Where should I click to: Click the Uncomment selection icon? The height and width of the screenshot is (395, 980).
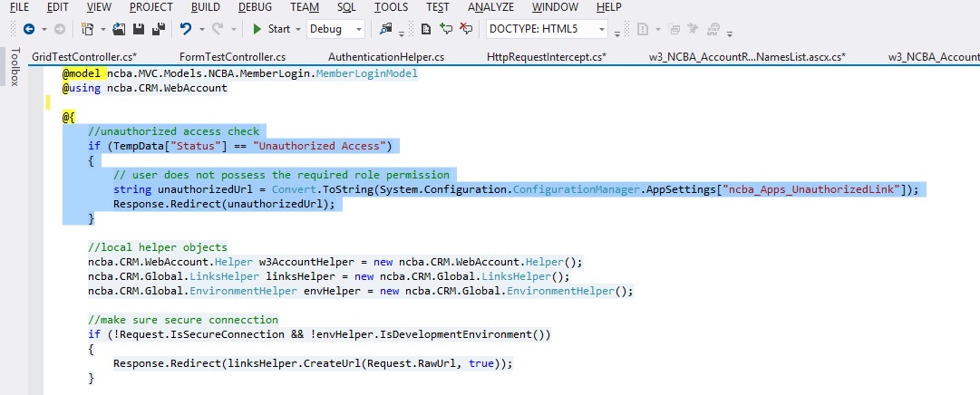(466, 29)
